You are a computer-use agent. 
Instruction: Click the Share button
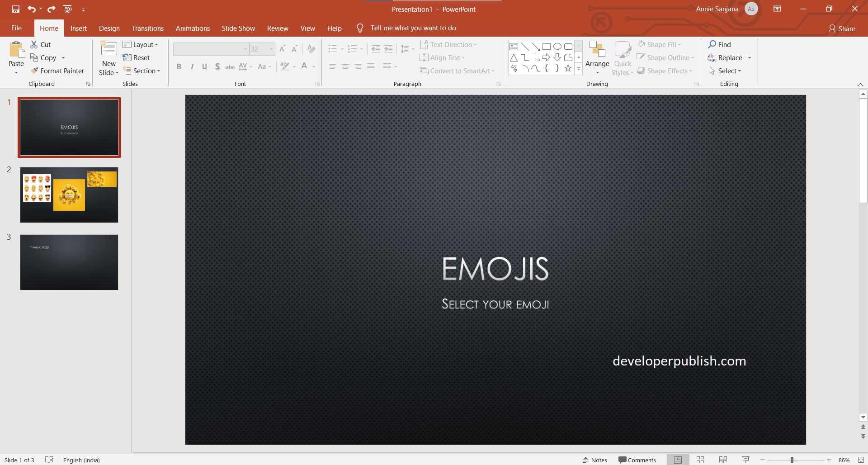(842, 28)
